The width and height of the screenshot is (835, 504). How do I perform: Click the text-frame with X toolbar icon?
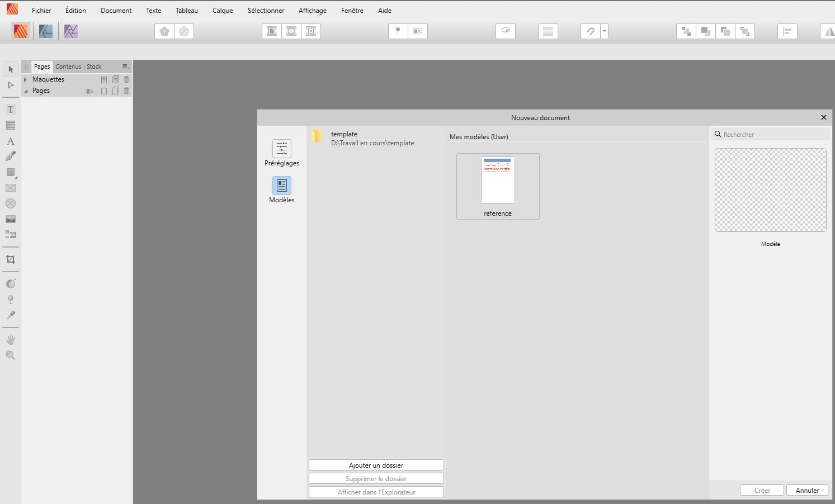(x=311, y=31)
